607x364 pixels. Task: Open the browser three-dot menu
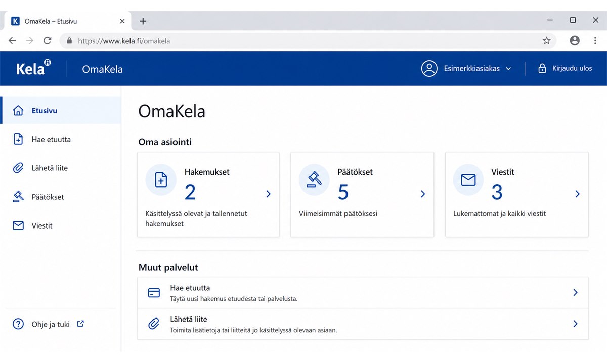pos(595,41)
